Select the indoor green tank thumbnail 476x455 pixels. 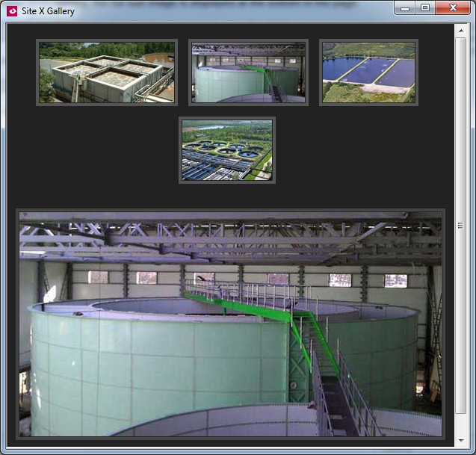pyautogui.click(x=248, y=72)
